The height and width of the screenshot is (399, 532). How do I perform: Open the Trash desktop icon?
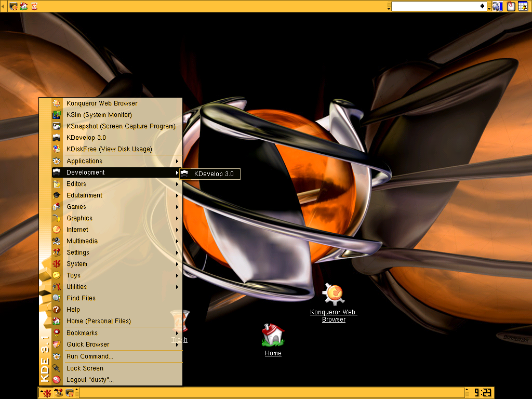point(179,327)
